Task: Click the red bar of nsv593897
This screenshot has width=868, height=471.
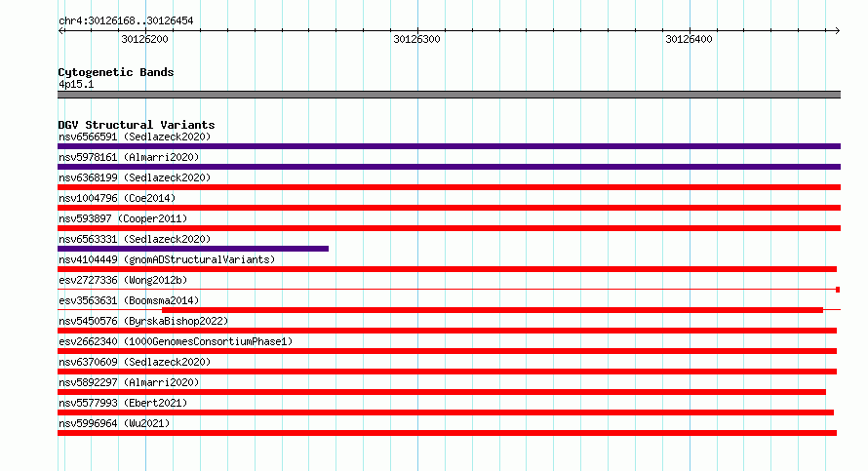Action: pos(449,228)
